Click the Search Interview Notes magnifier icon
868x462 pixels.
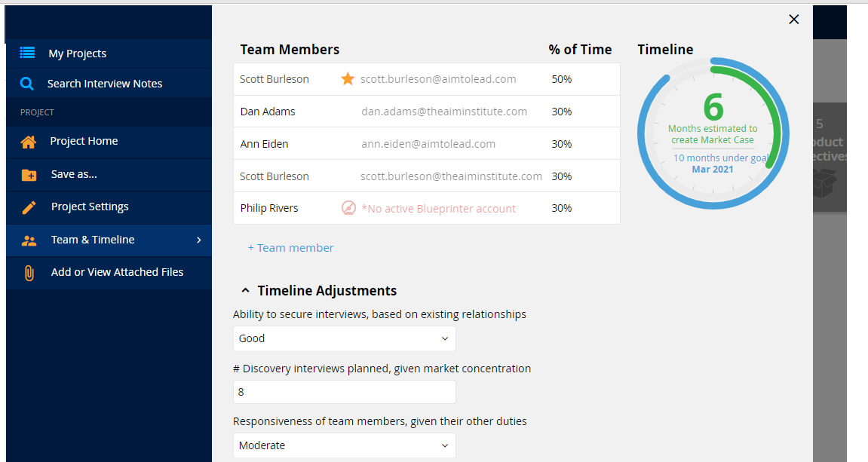pos(26,84)
